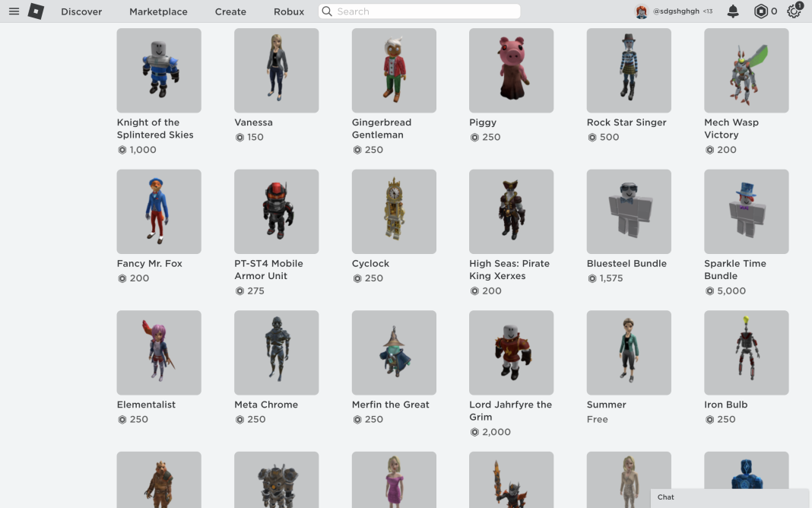Click the PT-ST4 Mobile Armor Unit title
Screen dimensions: 812x508
click(269, 270)
